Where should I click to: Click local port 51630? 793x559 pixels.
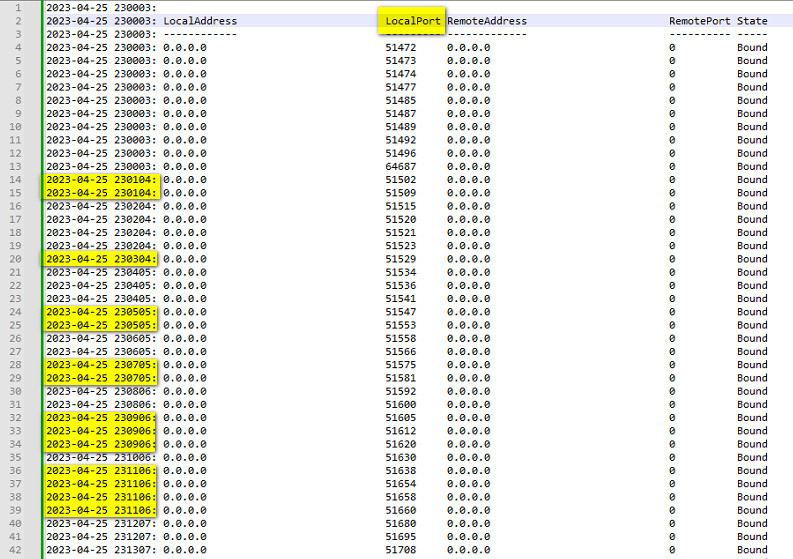401,457
